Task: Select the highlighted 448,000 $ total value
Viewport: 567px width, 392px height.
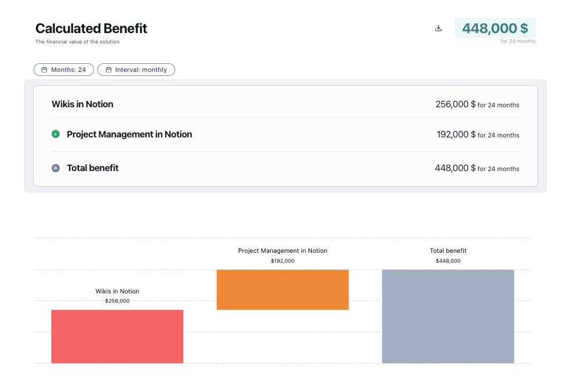Action: pyautogui.click(x=495, y=28)
